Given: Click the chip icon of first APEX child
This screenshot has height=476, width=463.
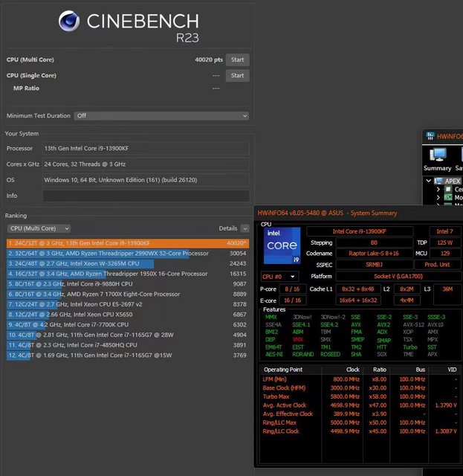Looking at the screenshot, I should [447, 189].
